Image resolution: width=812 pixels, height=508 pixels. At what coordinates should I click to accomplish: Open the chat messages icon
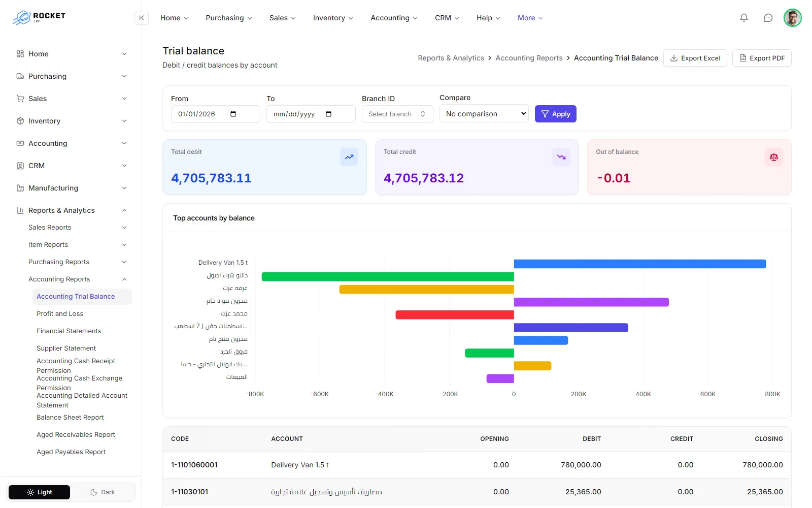click(x=768, y=18)
